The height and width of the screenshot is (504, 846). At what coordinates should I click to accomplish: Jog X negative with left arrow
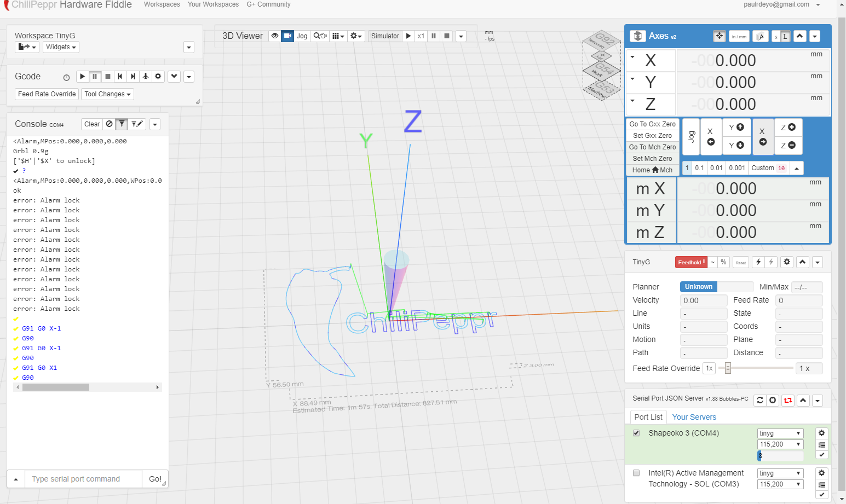click(711, 137)
